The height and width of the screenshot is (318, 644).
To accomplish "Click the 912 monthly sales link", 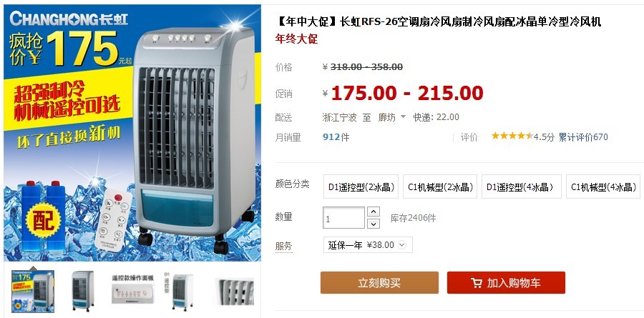I will [x=331, y=137].
